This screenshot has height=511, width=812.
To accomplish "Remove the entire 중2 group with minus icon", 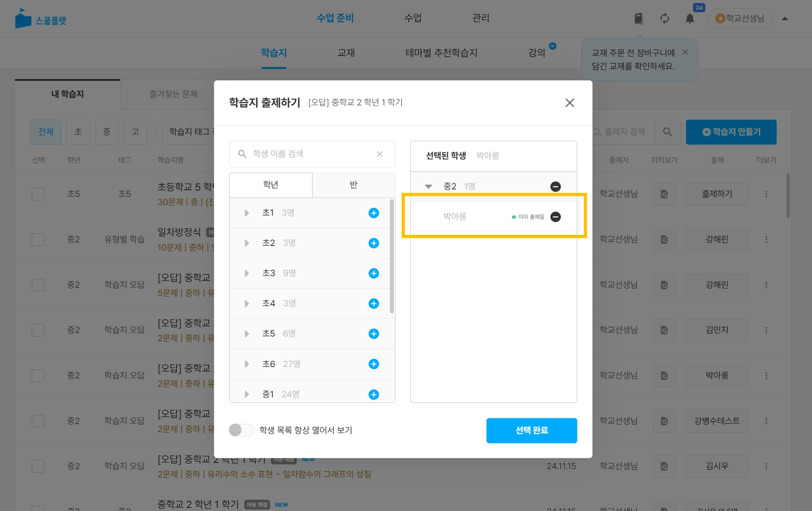I will pos(555,187).
